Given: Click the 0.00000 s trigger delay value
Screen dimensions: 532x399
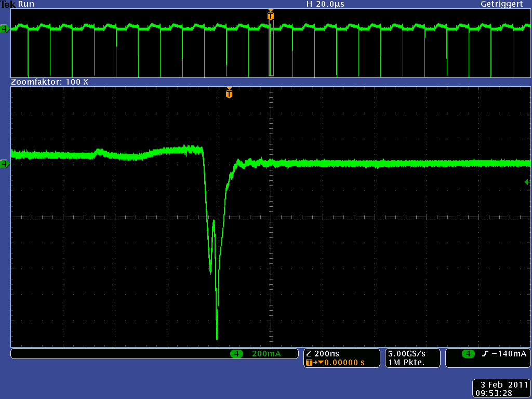Looking at the screenshot, I should (x=344, y=363).
